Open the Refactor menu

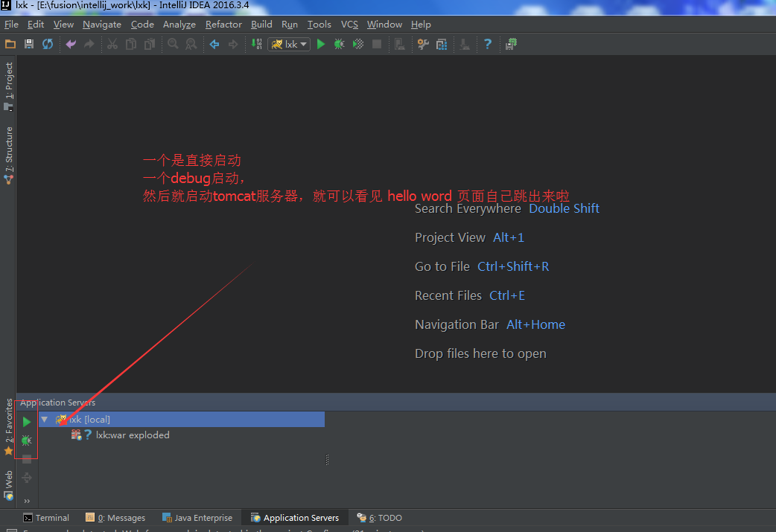click(223, 25)
